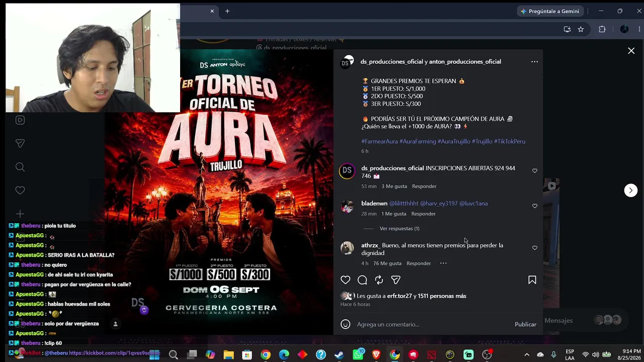Open the taskbar clock showing 9:14 PM

click(x=631, y=354)
